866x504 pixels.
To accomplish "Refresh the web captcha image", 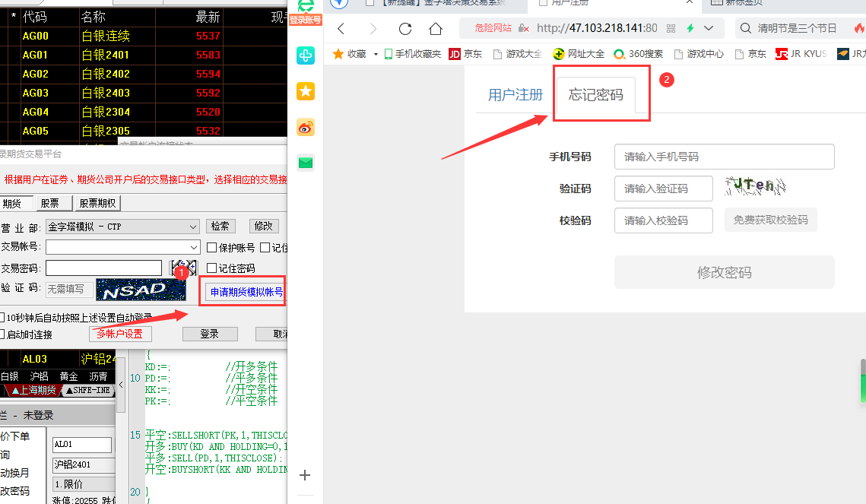I will (x=755, y=186).
